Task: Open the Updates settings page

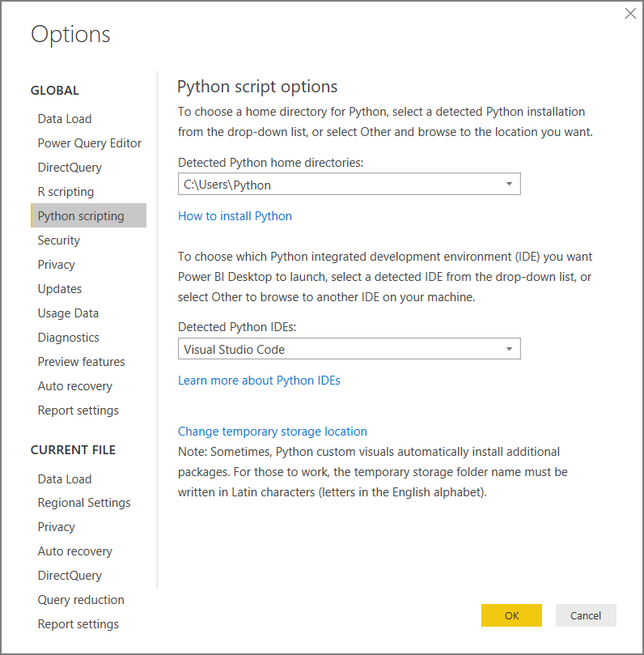Action: 59,288
